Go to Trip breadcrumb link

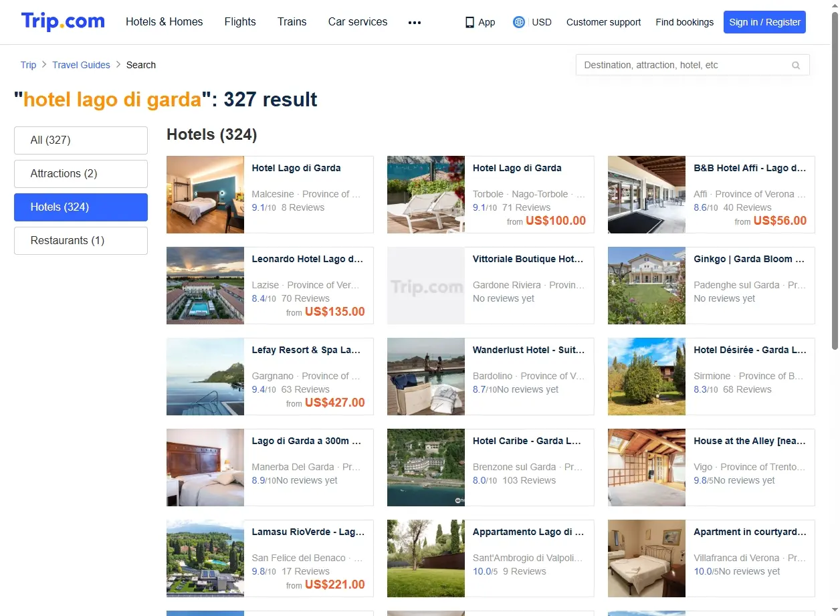(28, 65)
